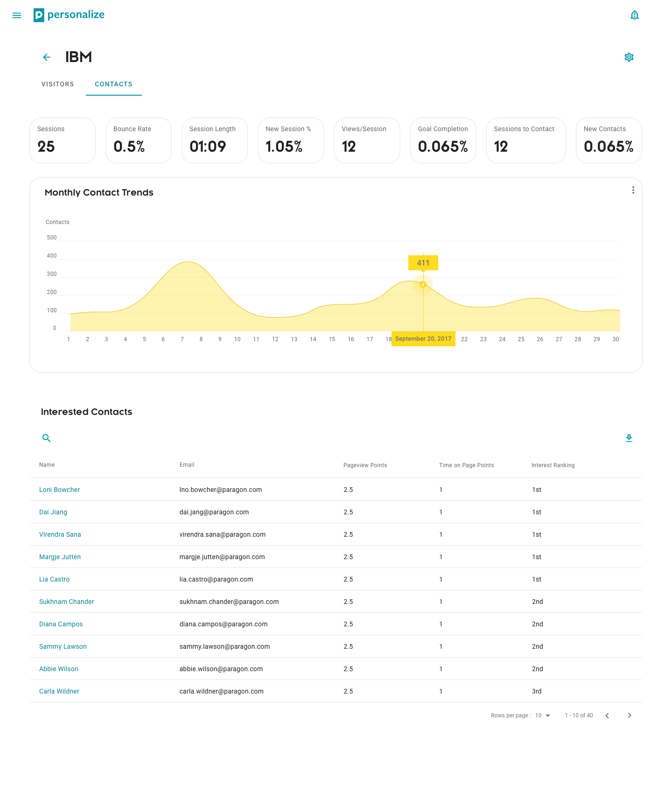The height and width of the screenshot is (785, 672).
Task: Click the Sessions to Contact card
Action: coord(526,140)
